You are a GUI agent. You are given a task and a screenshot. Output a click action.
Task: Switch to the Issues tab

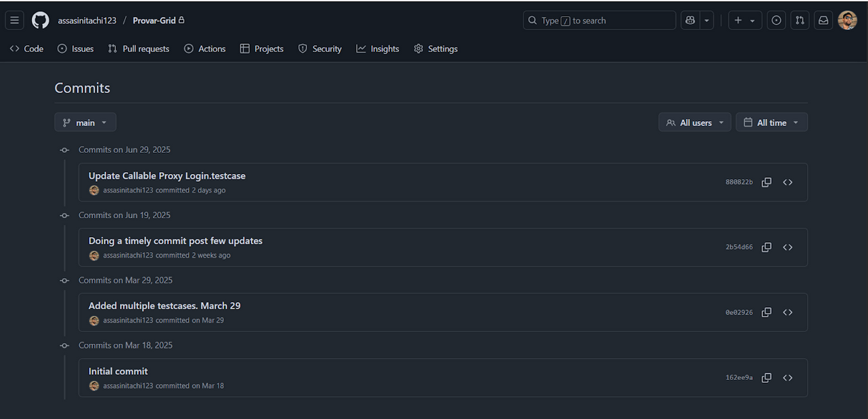point(76,49)
